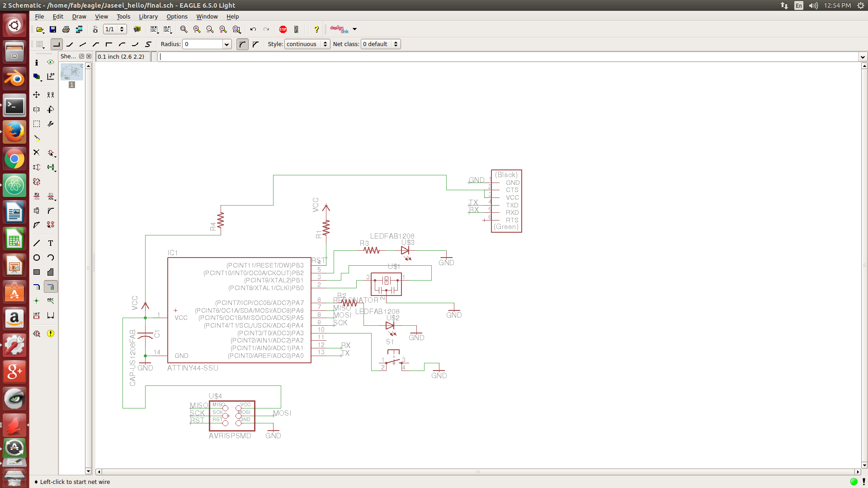
Task: Select the Label ABC tool
Action: pyautogui.click(x=51, y=300)
